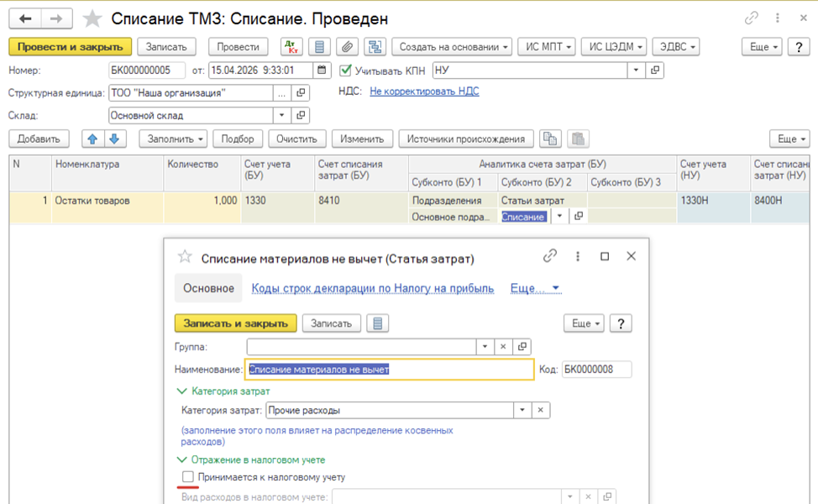Viewport: 818px width, 504px height.
Task: Copy link via chain icon in dialog
Action: 550,256
